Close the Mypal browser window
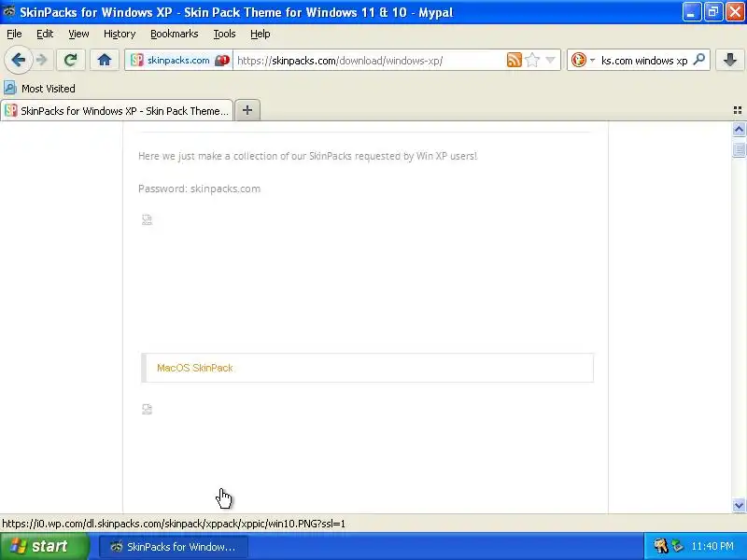Image resolution: width=747 pixels, height=560 pixels. 735,12
